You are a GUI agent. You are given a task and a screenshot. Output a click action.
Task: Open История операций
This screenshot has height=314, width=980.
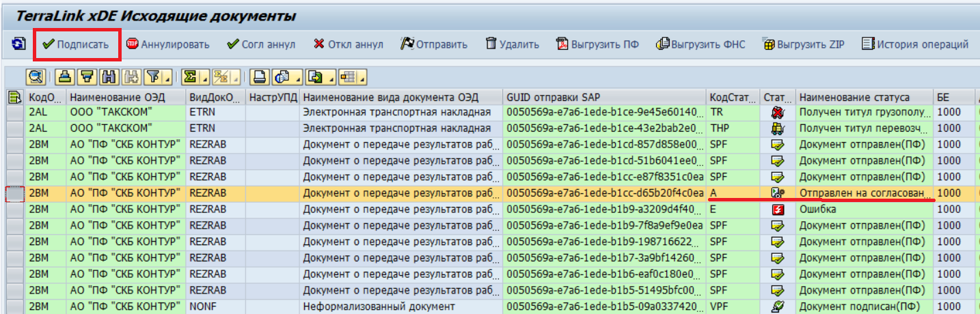914,45
